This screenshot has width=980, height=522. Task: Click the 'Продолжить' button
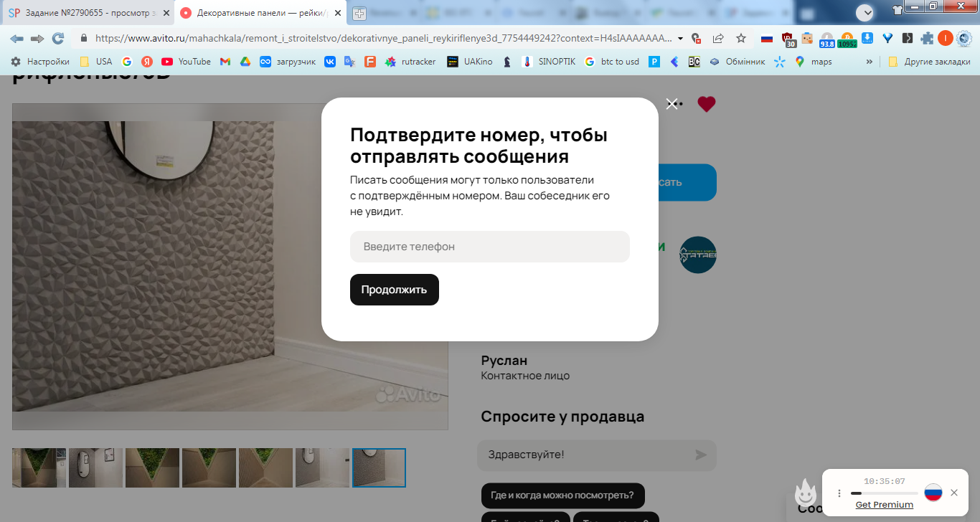click(395, 290)
